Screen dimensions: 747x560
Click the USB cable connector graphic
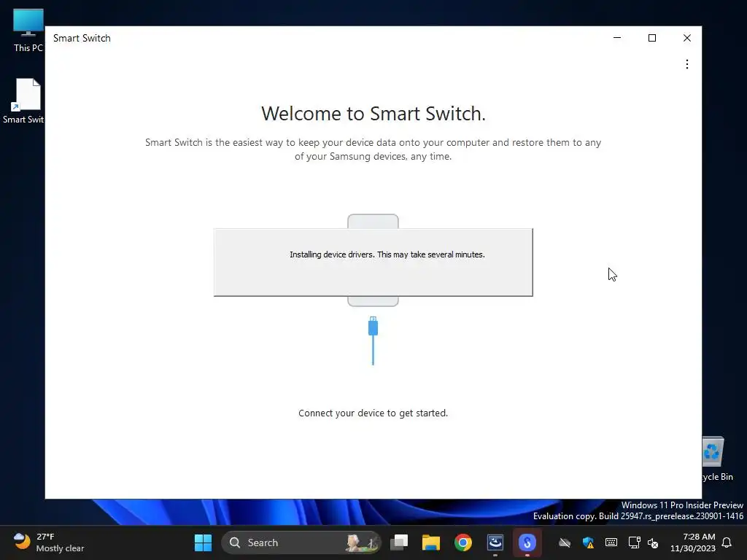(373, 340)
